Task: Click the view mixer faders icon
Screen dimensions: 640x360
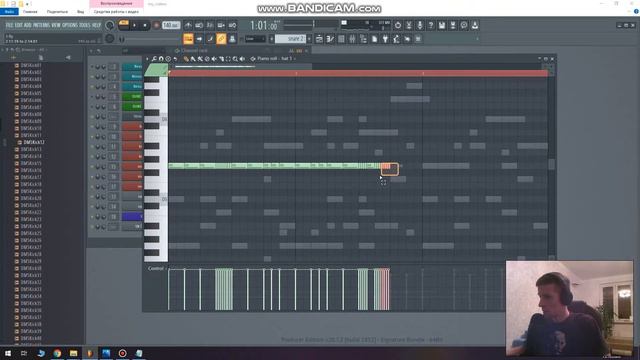Action: click(352, 39)
